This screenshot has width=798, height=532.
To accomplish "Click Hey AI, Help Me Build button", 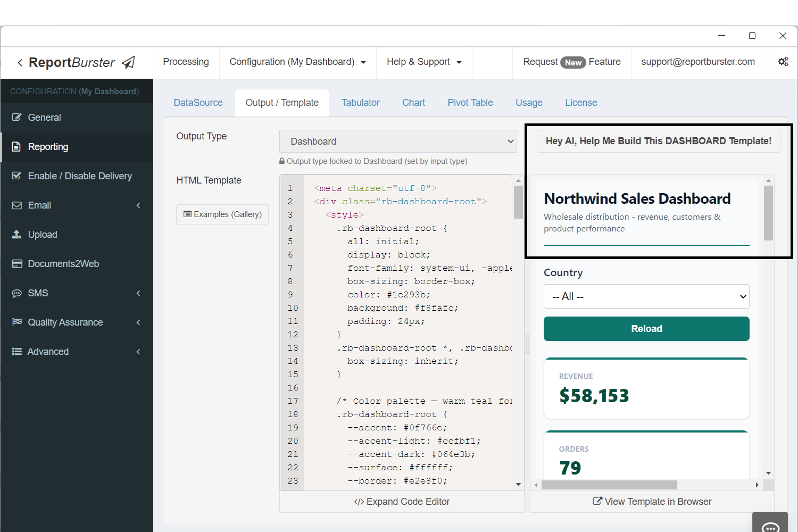I will (658, 141).
